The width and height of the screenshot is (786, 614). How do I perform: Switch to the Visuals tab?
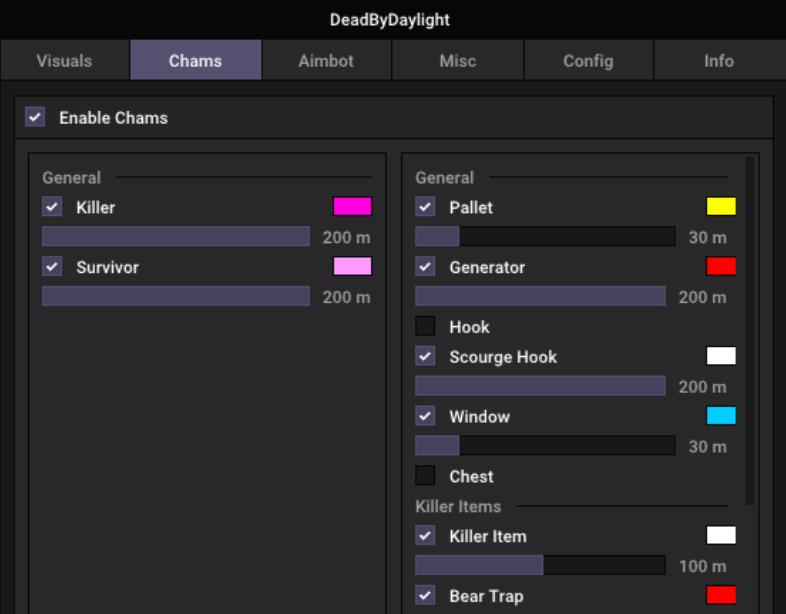tap(64, 61)
